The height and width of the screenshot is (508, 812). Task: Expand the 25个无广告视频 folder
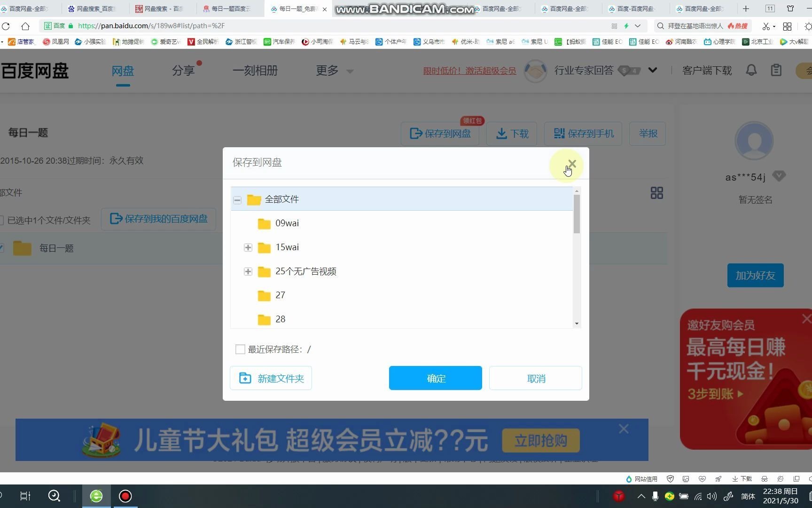click(248, 271)
